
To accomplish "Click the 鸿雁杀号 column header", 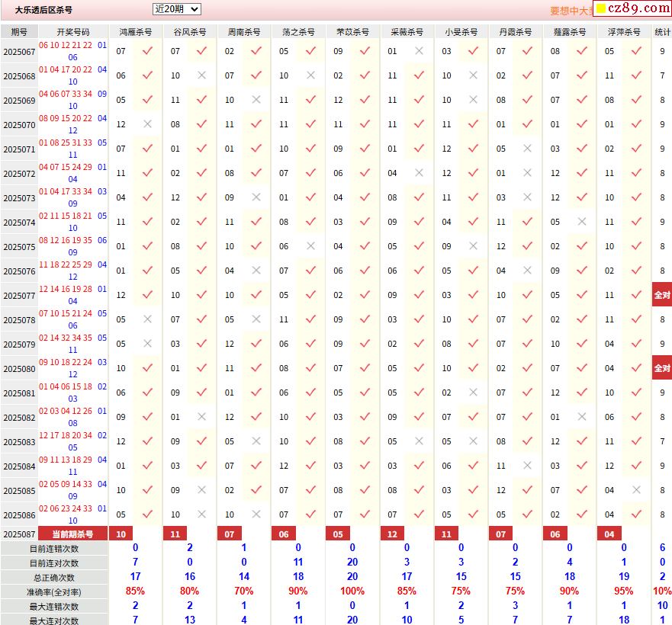I will (x=136, y=32).
